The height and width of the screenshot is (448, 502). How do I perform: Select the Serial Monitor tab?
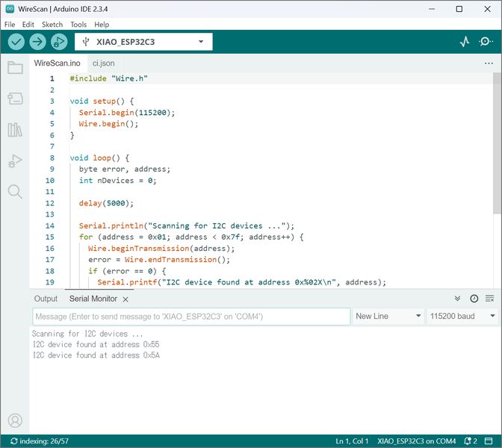point(93,299)
